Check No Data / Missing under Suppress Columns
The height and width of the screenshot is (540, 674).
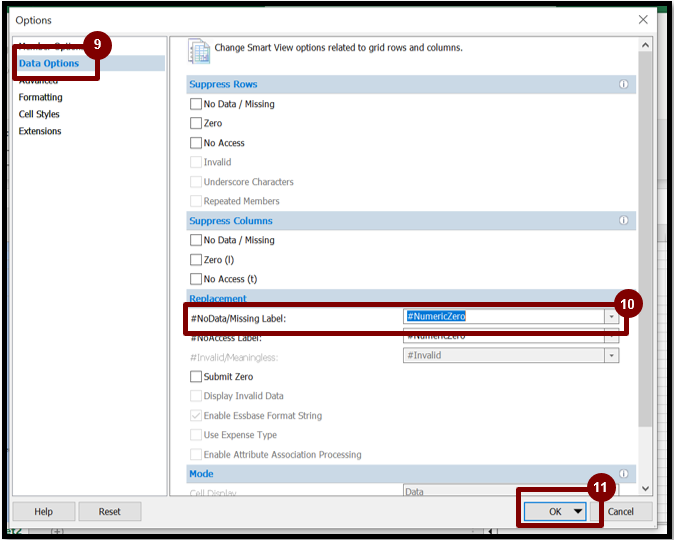tap(196, 240)
